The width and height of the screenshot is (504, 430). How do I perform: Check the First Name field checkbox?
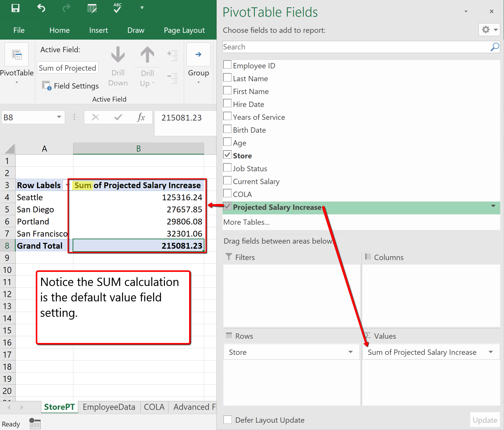click(227, 90)
